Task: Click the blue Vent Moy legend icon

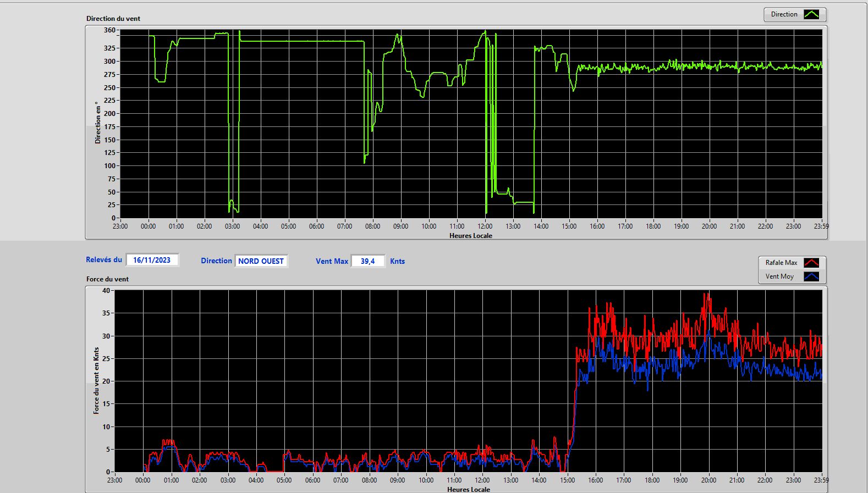Action: pyautogui.click(x=811, y=276)
